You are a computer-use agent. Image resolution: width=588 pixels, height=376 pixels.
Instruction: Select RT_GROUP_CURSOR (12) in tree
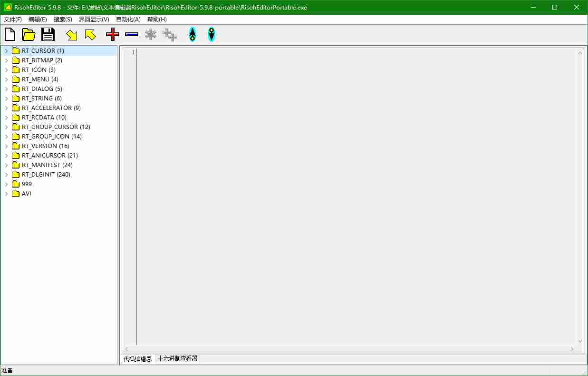(56, 127)
